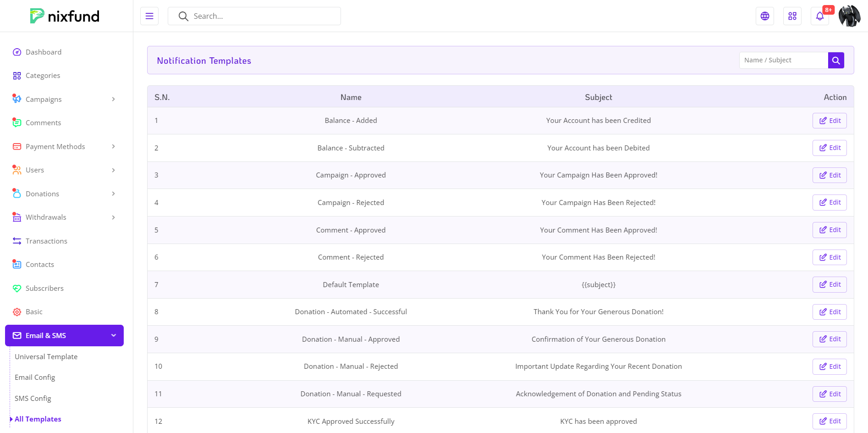Image resolution: width=868 pixels, height=433 pixels.
Task: Open the Universal Template submenu item
Action: [x=46, y=357]
